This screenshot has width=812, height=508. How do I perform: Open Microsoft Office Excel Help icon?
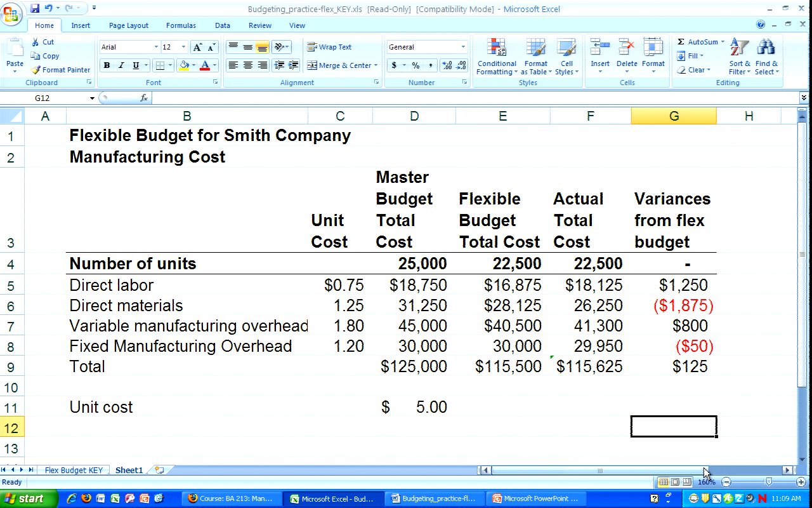pyautogui.click(x=761, y=25)
